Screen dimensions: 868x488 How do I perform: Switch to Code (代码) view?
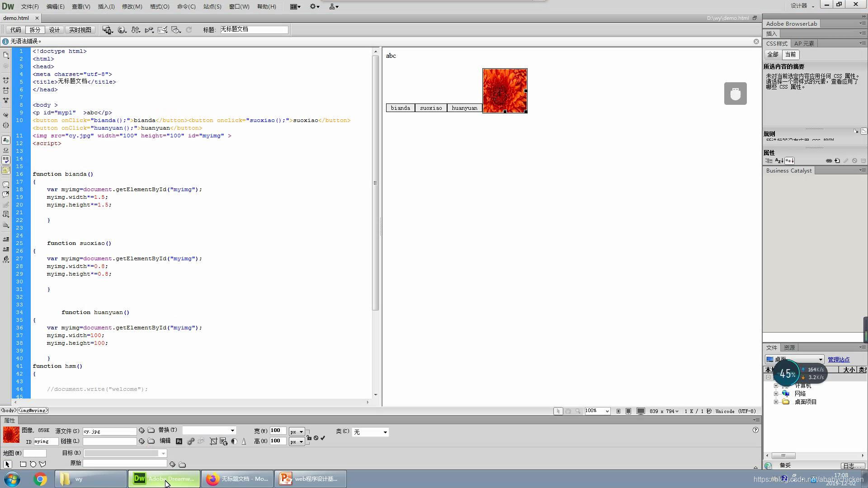(15, 30)
